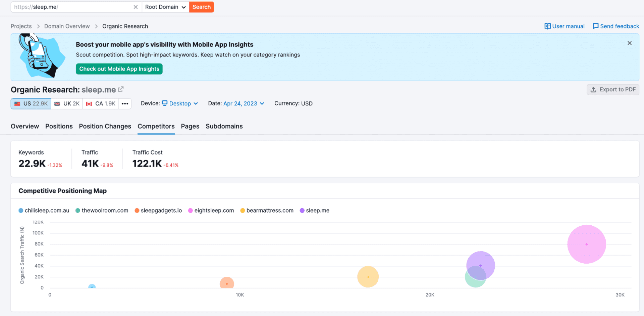Go to Domain Overview breadcrumb

point(67,26)
